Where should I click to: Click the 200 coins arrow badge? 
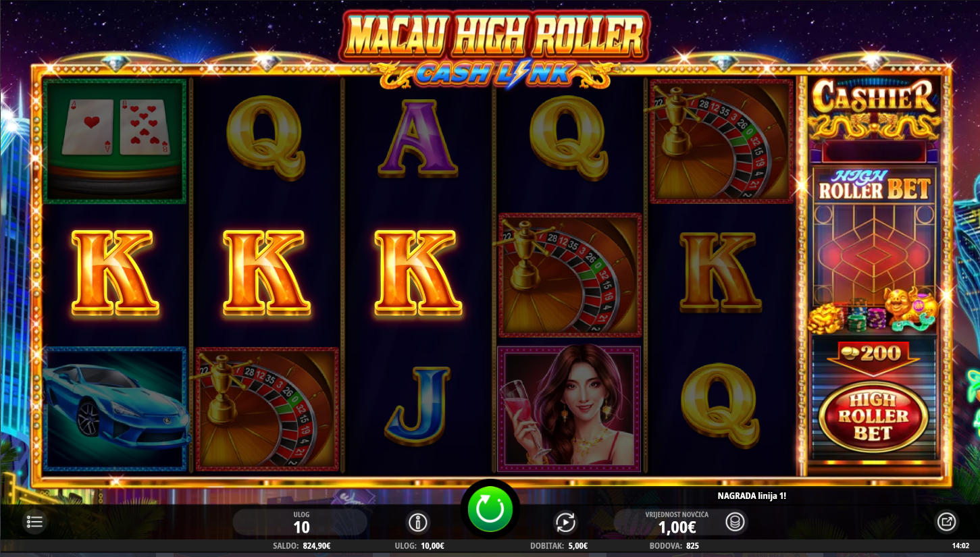873,357
